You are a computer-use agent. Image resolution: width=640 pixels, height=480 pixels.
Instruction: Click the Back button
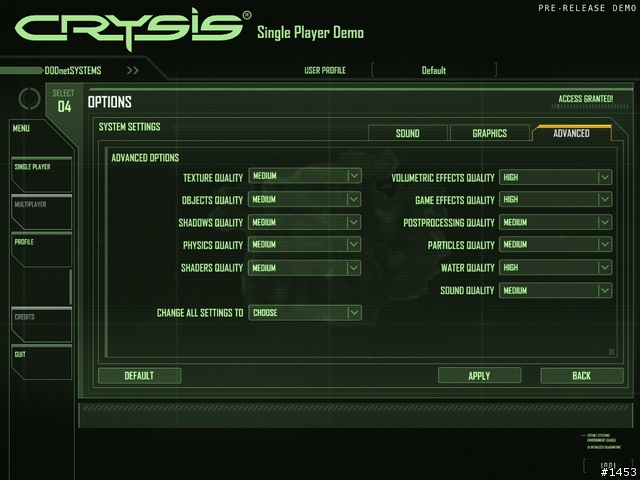[582, 376]
